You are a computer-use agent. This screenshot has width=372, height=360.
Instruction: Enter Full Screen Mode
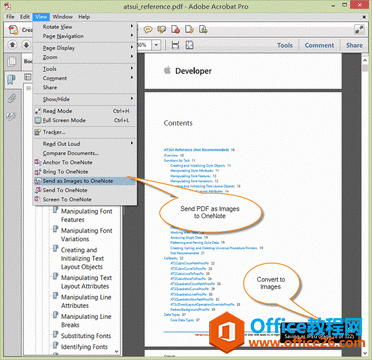tap(85, 120)
